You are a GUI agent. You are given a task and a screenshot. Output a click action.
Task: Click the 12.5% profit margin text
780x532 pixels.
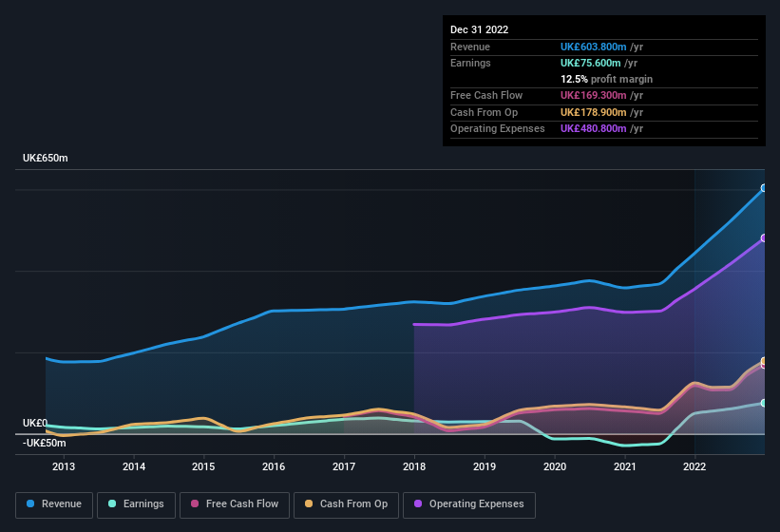(x=606, y=79)
